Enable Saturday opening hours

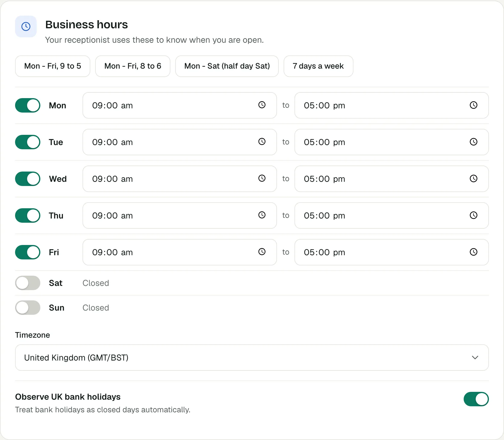click(28, 283)
